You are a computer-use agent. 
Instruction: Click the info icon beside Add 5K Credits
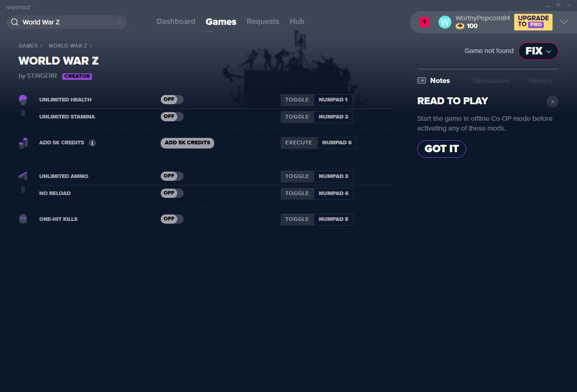click(x=92, y=143)
